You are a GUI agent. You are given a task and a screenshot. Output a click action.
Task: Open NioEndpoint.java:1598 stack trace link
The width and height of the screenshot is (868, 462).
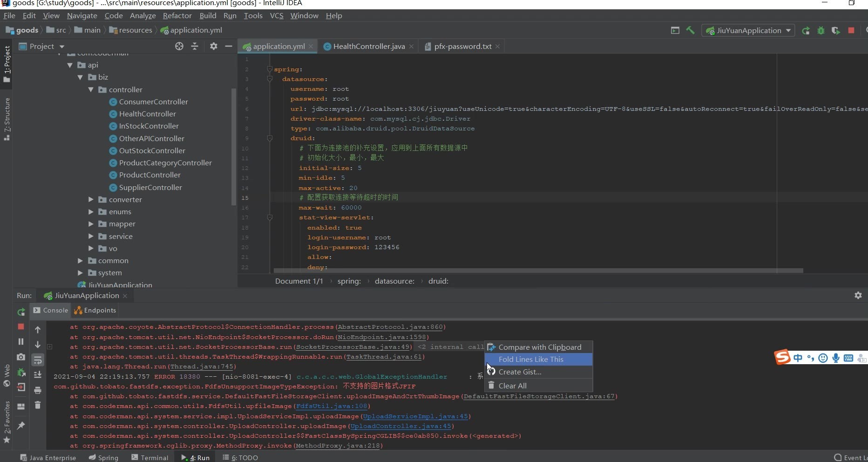click(382, 337)
